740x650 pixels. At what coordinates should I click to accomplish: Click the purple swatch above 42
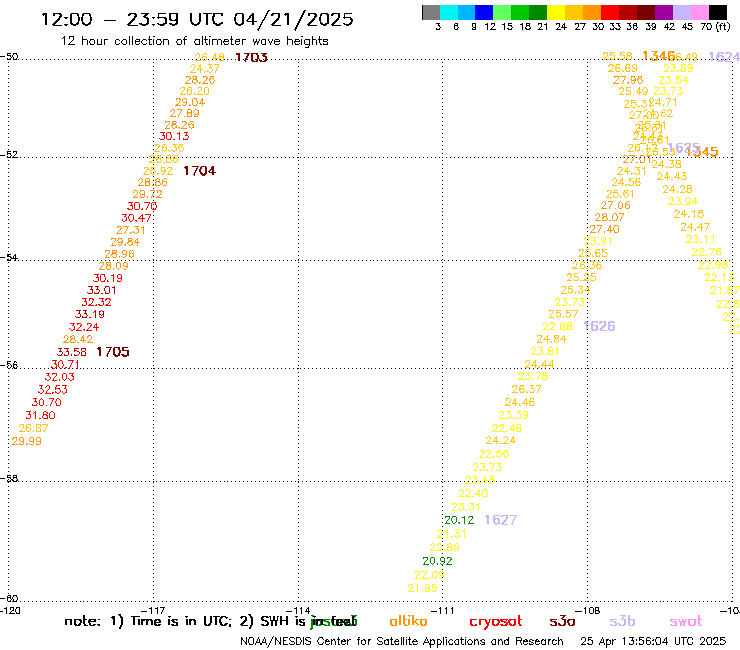point(664,12)
